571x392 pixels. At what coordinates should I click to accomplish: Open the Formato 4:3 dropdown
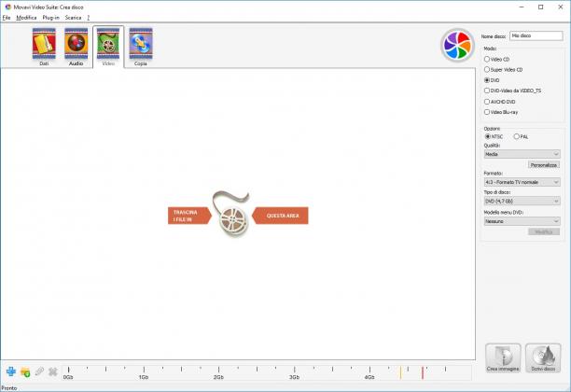[x=522, y=182]
